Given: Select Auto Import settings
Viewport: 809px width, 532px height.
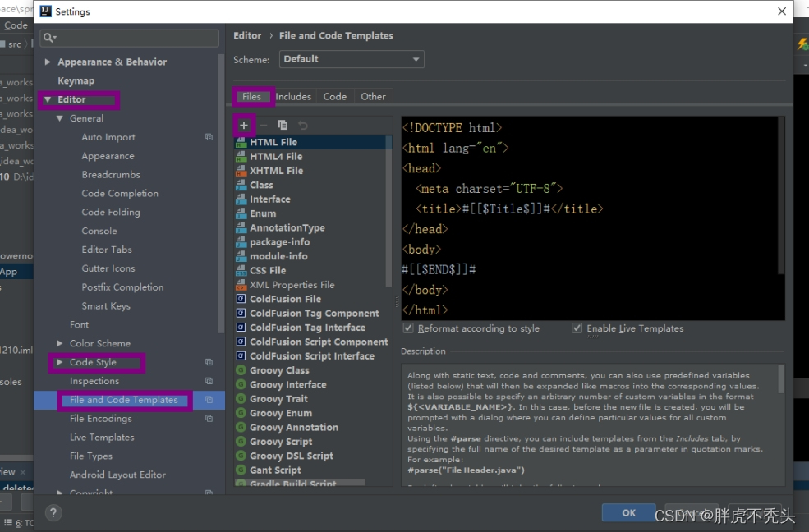Looking at the screenshot, I should click(108, 137).
